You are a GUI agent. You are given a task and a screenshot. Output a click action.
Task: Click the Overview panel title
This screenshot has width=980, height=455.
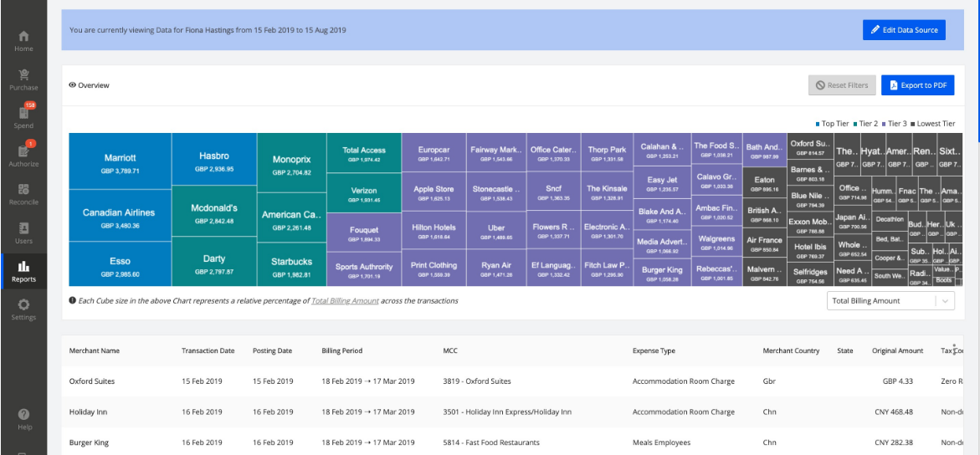(94, 85)
